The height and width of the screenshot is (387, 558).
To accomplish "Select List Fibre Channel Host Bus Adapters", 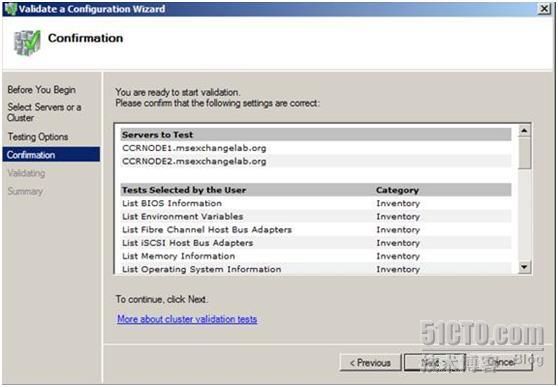I will (316, 230).
